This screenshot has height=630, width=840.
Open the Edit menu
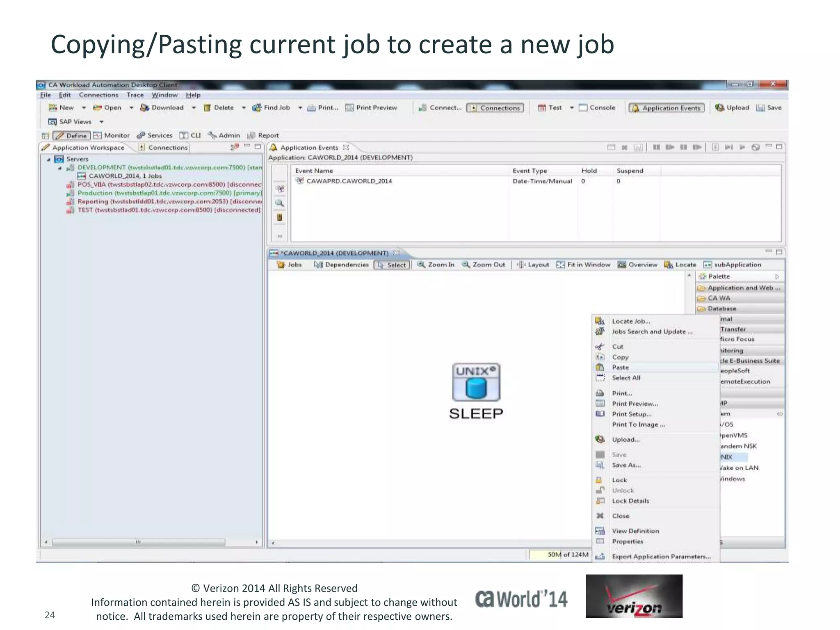[x=64, y=95]
